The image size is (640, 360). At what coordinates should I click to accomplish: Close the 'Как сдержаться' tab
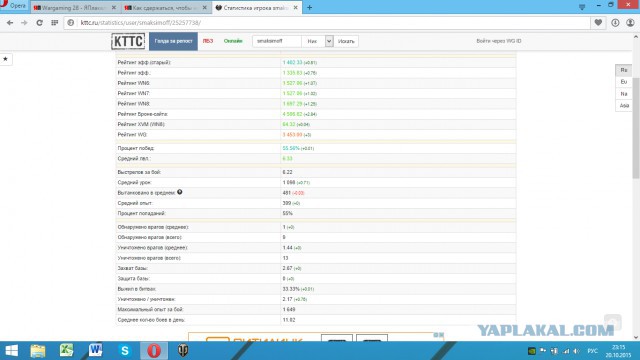pyautogui.click(x=204, y=8)
